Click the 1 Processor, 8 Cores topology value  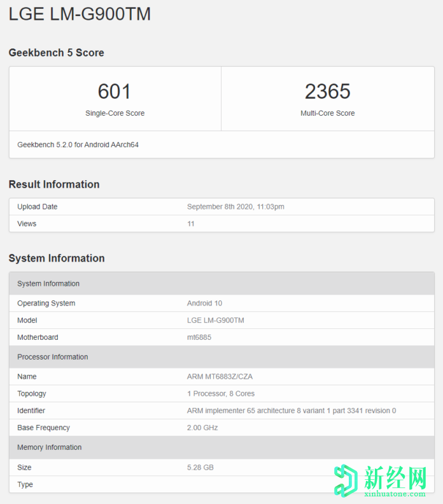pos(220,394)
